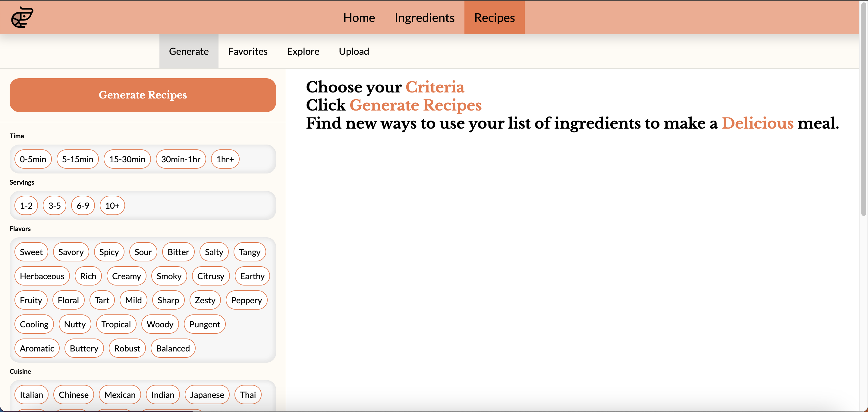Viewport: 868px width, 412px height.
Task: Click the shrimp logo icon
Action: click(x=22, y=17)
